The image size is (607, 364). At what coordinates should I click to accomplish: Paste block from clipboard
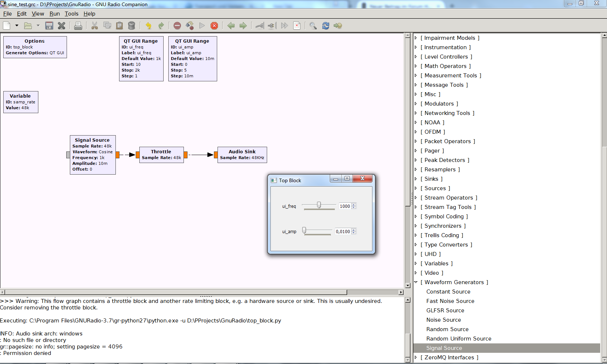[x=119, y=26]
